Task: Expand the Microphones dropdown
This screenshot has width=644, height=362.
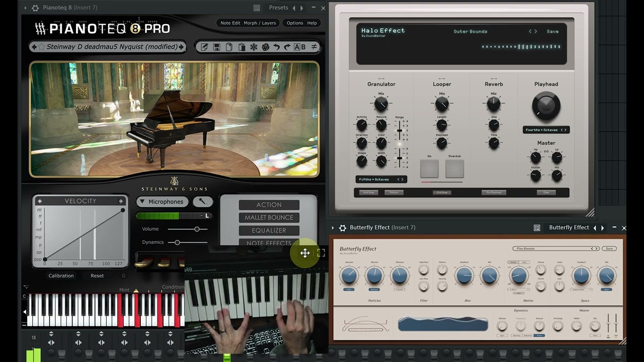Action: [162, 202]
